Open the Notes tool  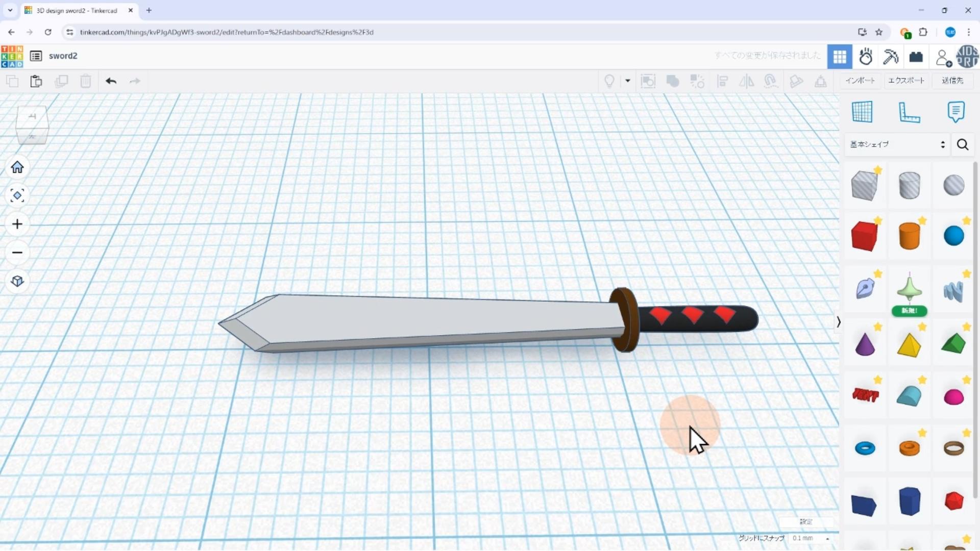point(955,112)
